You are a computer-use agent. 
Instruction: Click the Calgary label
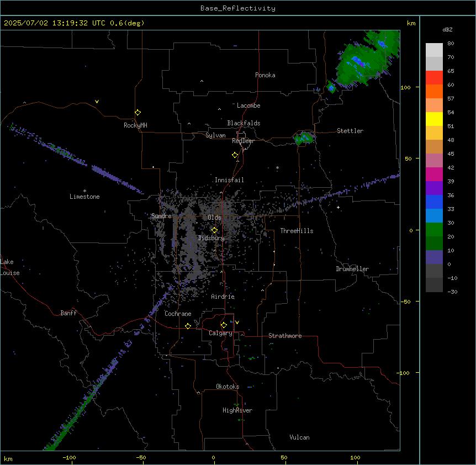[x=220, y=333]
